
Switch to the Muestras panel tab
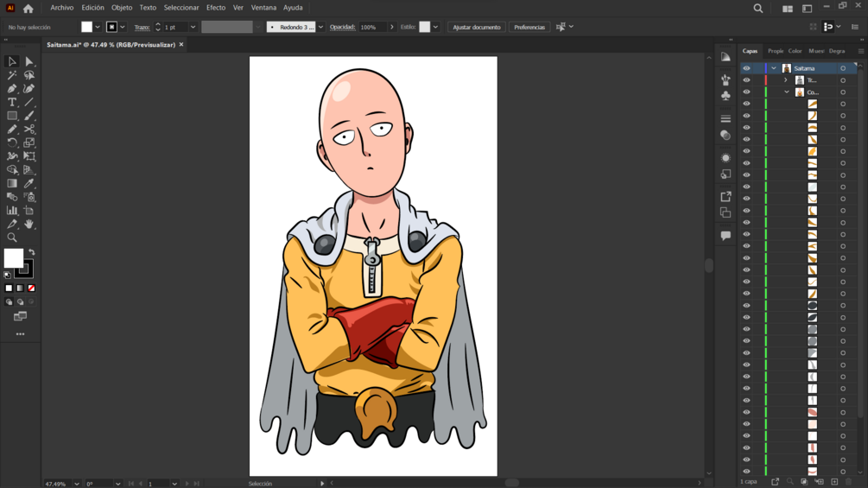click(816, 51)
